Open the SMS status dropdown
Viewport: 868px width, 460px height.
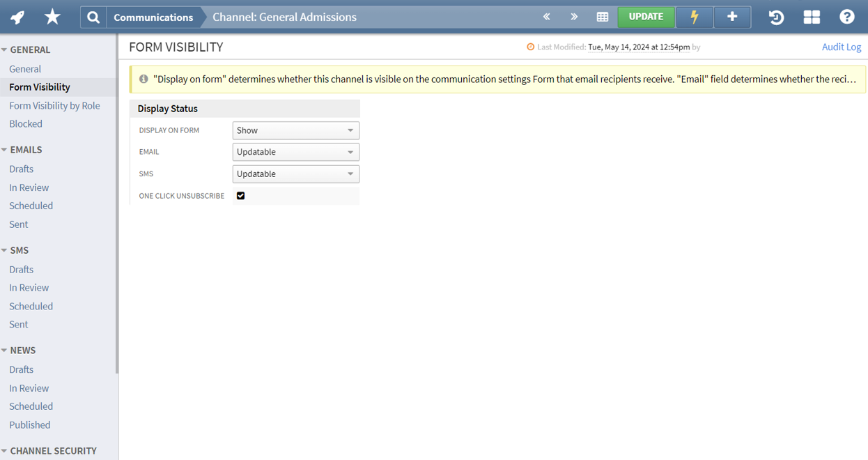coord(295,174)
